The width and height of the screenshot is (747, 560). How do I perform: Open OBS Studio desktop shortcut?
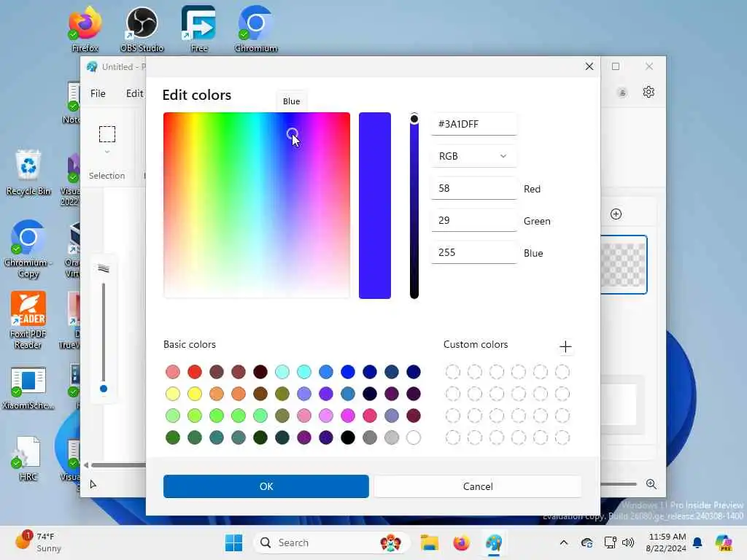[142, 29]
